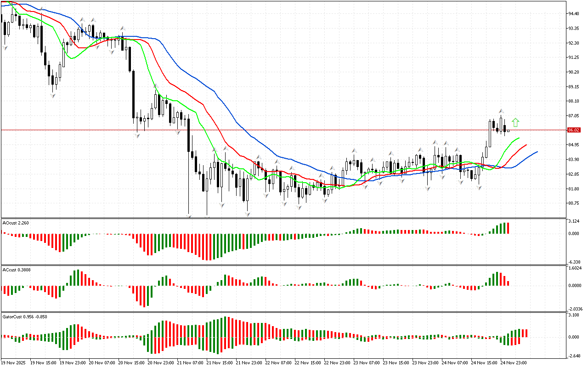Click the green up-arrow buy signal
The height and width of the screenshot is (368, 588).
515,122
